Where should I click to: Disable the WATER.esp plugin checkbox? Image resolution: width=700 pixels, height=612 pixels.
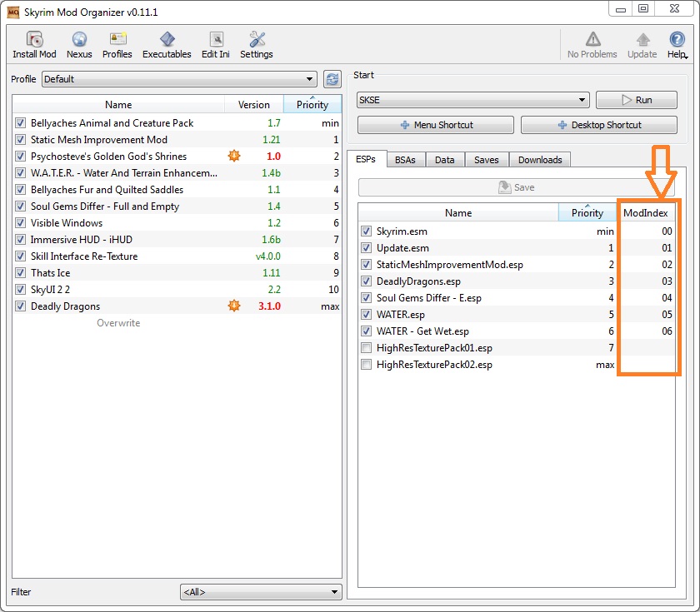pos(367,315)
